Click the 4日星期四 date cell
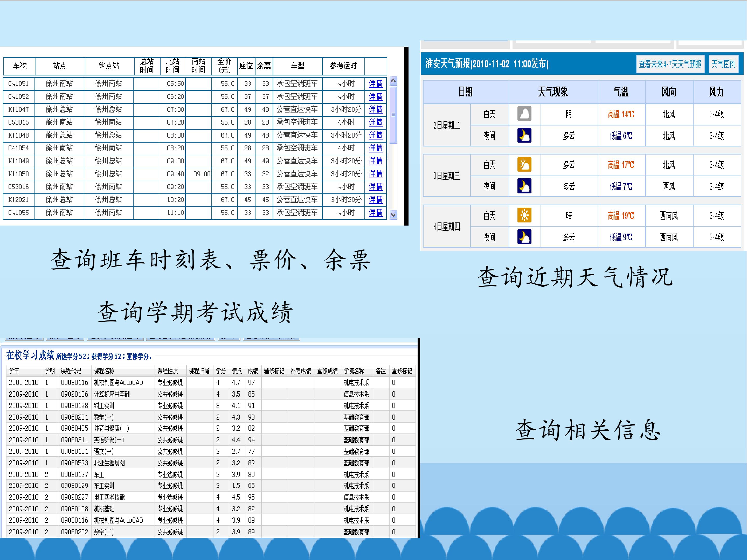The image size is (747, 560). tap(447, 227)
